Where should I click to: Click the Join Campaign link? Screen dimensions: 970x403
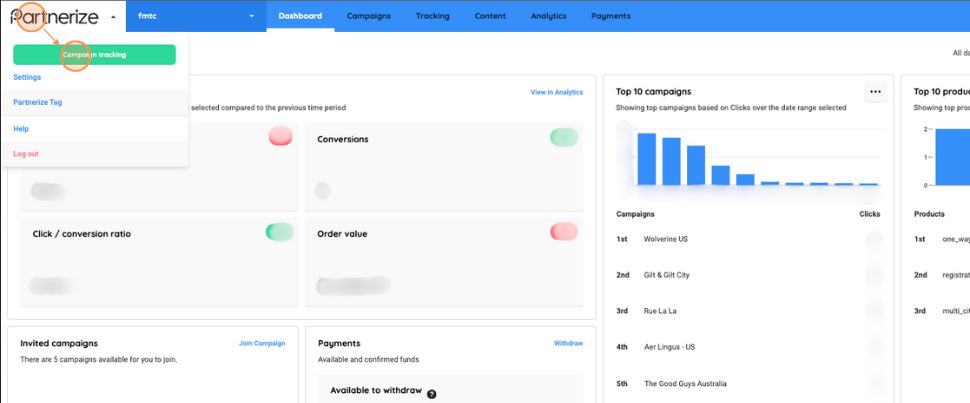(261, 343)
